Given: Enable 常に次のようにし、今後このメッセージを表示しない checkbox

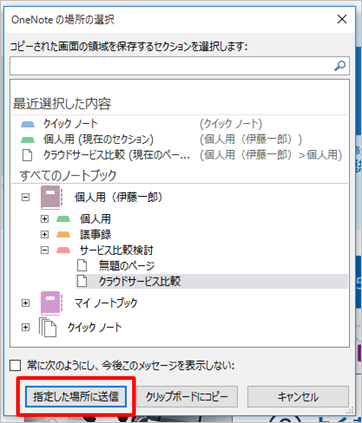Looking at the screenshot, I should pos(15,365).
